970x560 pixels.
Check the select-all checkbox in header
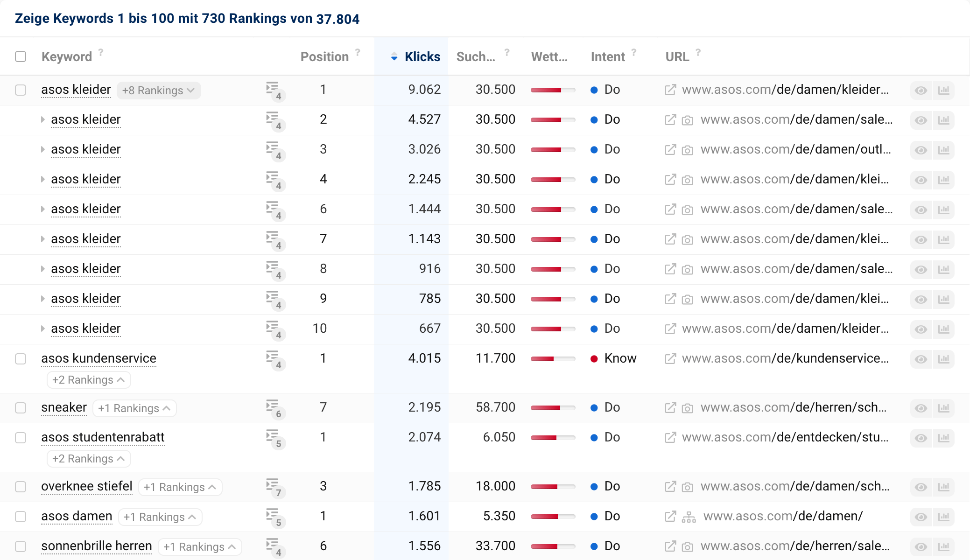pyautogui.click(x=21, y=56)
